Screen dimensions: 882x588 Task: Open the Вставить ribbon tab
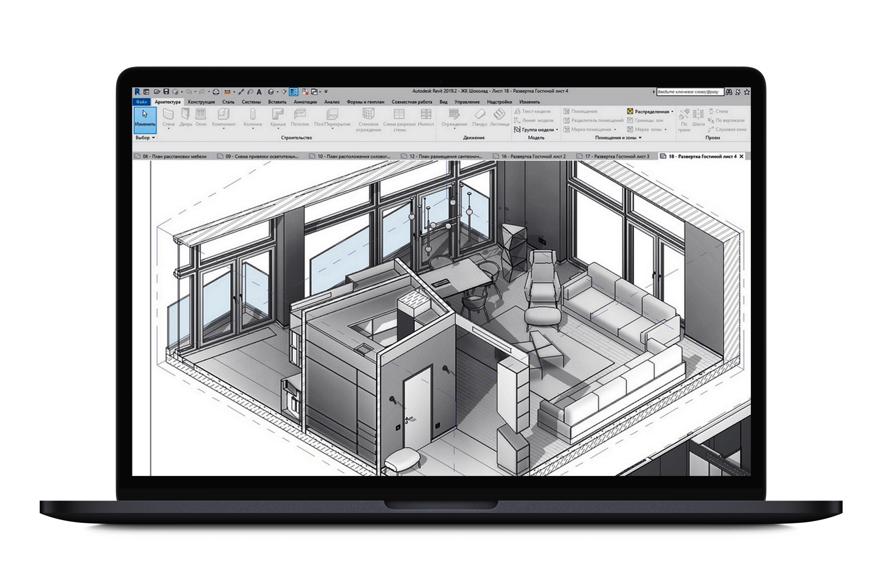coord(277,102)
